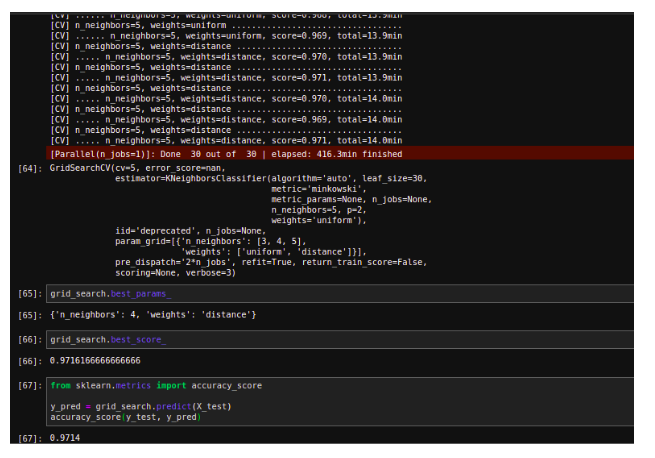Select the red Parallel n_jobs finished line
Screen dimensions: 655x458
pos(225,154)
